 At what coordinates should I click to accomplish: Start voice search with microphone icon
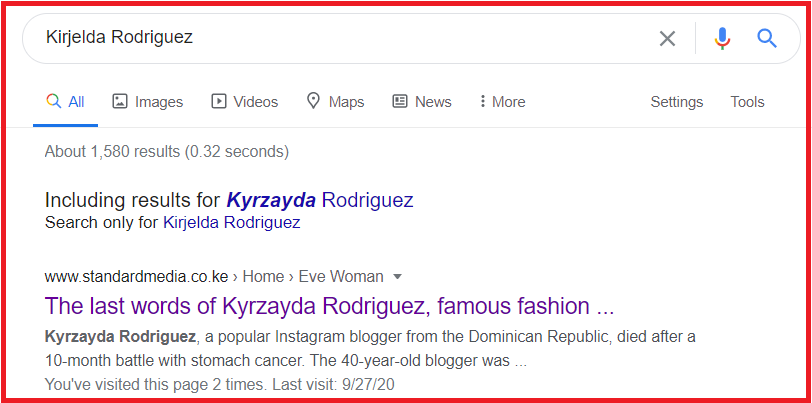[x=722, y=38]
